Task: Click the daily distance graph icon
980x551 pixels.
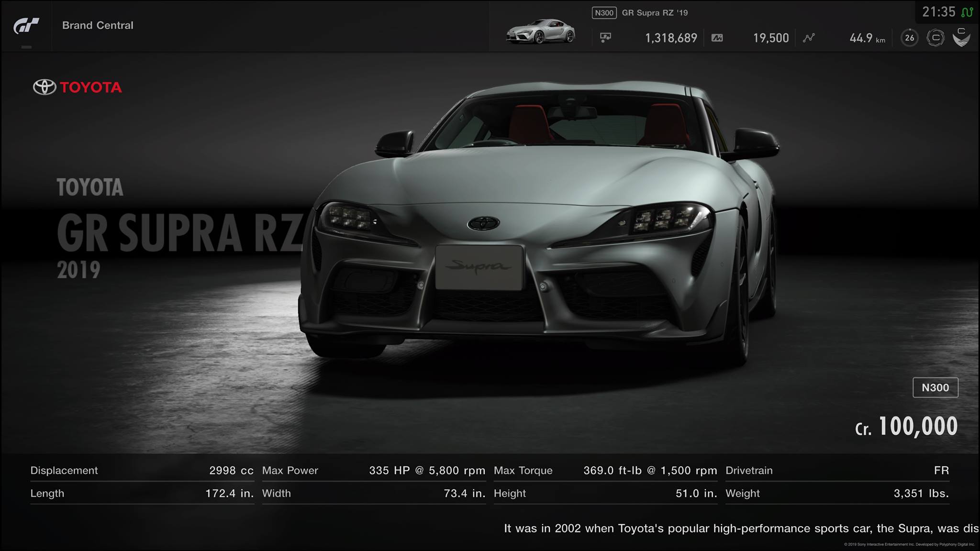Action: pyautogui.click(x=809, y=38)
